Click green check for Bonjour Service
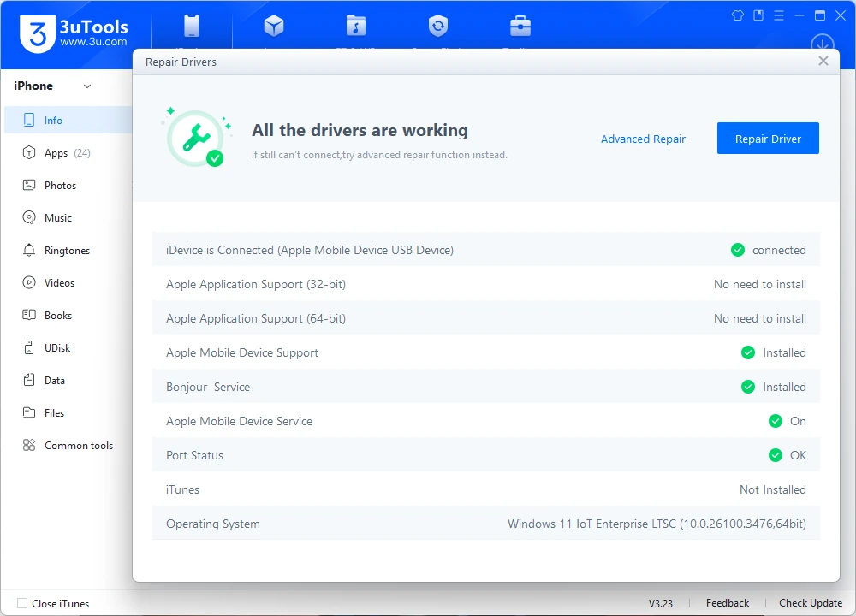This screenshot has height=616, width=856. pyautogui.click(x=748, y=387)
